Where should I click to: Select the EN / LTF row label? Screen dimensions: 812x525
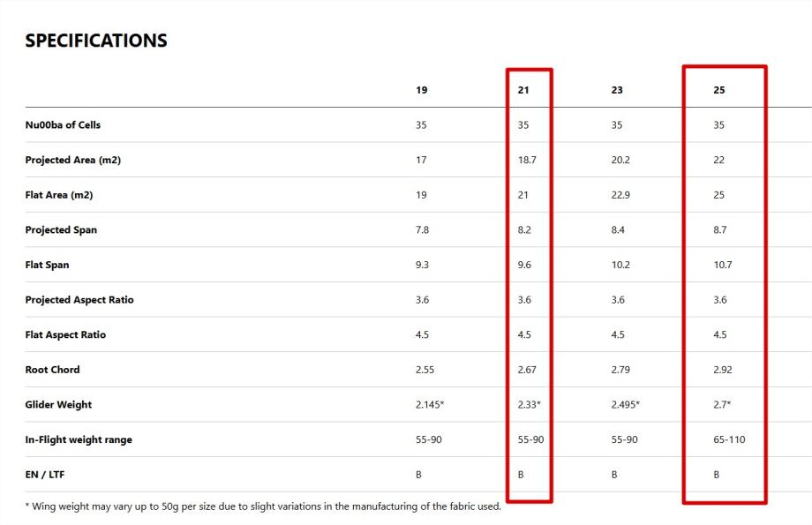point(45,475)
